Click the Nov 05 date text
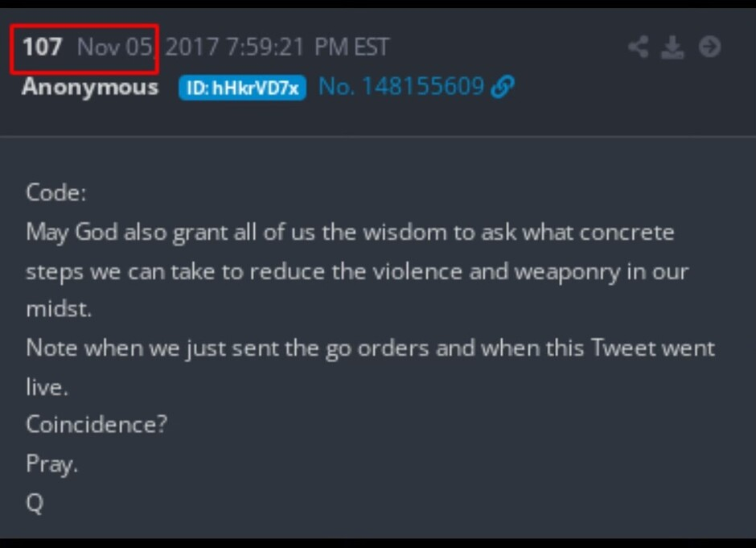The image size is (756, 548). [x=115, y=47]
